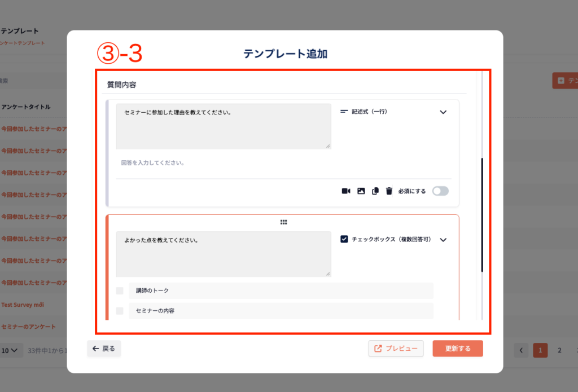Delete the first question using trash icon
Viewport: 578px width, 392px height.
point(389,191)
